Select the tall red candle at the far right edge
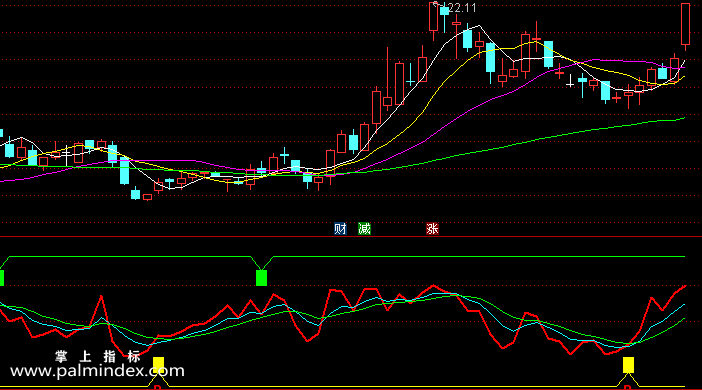 tap(685, 24)
